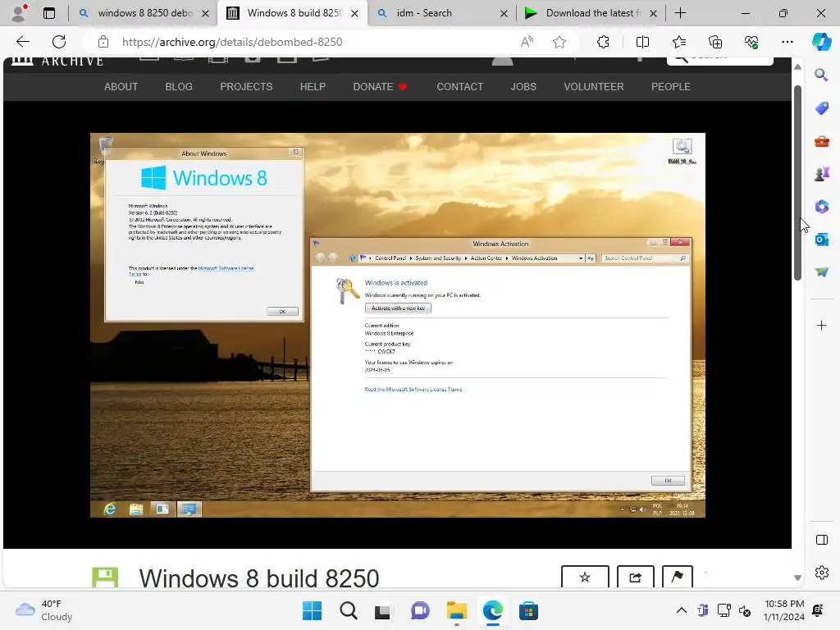Click the page vertical scrollbar thumb
This screenshot has height=630, width=840.
click(797, 183)
